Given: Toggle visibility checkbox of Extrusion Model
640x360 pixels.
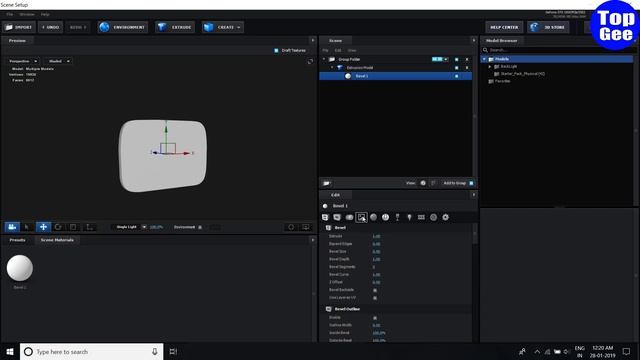Looking at the screenshot, I should (x=457, y=68).
